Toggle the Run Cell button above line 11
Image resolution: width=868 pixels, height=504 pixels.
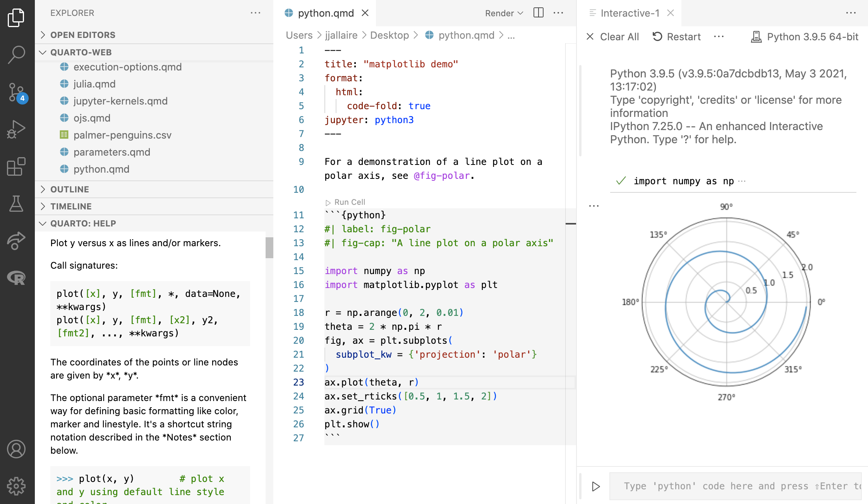click(345, 202)
